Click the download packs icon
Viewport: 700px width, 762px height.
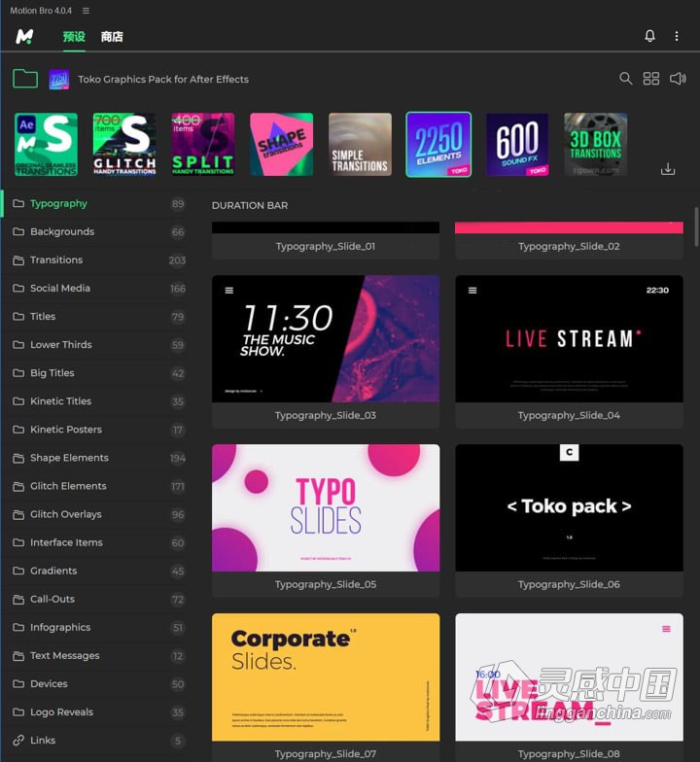667,169
